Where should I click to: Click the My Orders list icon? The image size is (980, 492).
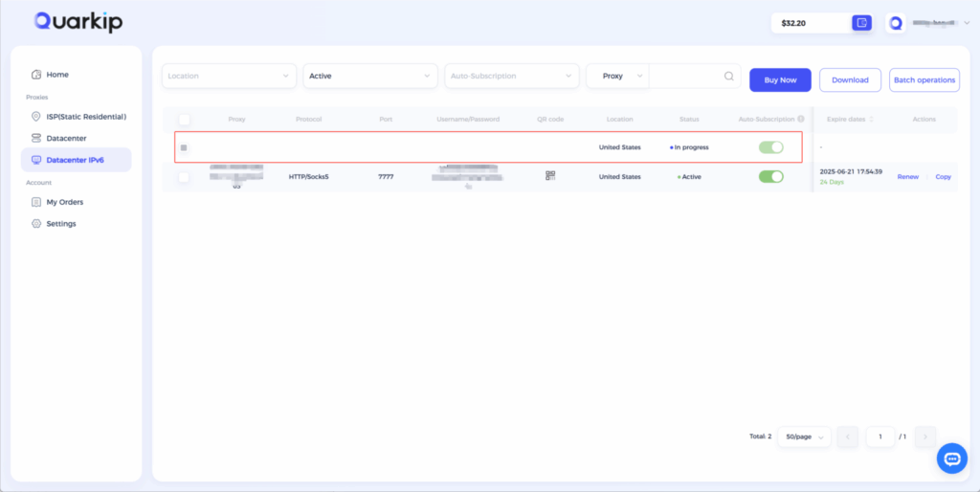tap(36, 202)
